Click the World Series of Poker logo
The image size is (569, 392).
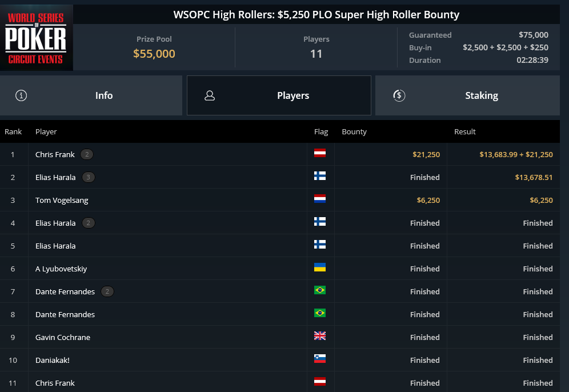[x=37, y=38]
